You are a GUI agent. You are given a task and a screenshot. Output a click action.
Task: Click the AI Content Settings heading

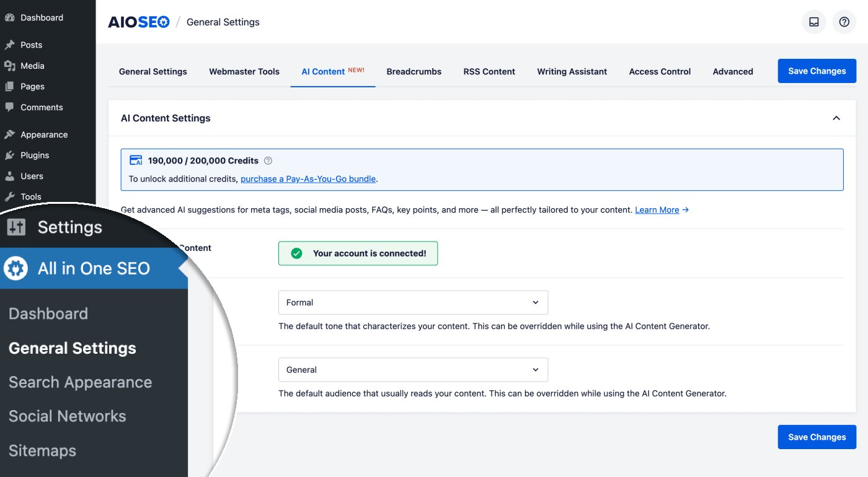pos(166,118)
